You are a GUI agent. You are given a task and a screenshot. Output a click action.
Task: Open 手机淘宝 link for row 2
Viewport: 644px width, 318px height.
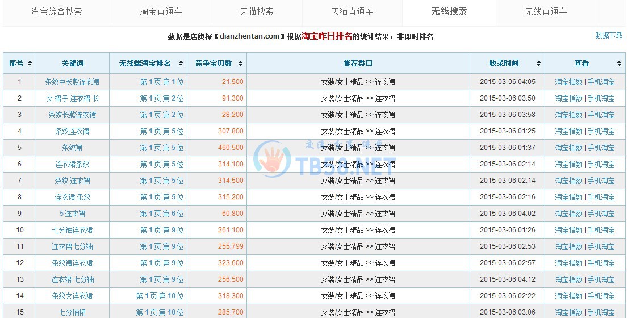coord(601,98)
